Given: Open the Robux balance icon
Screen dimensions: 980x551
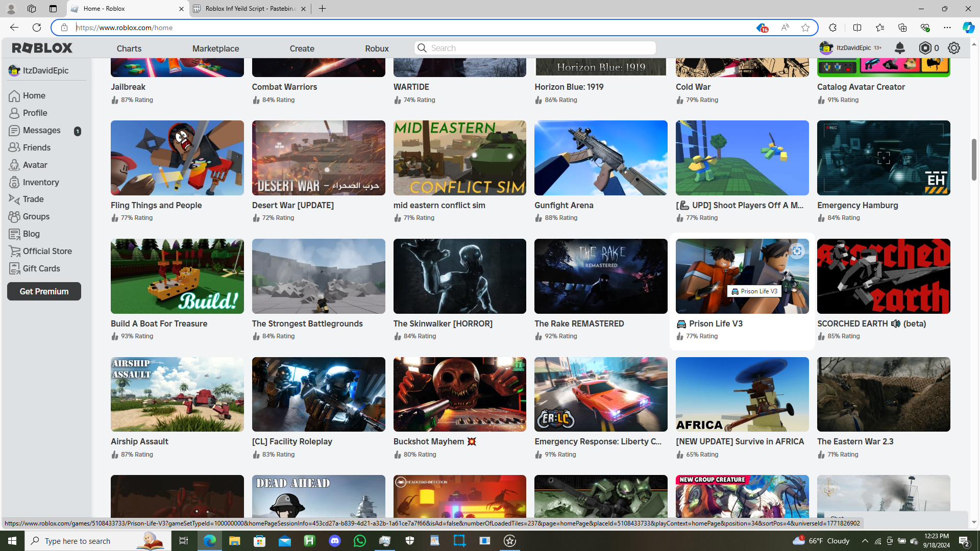Looking at the screenshot, I should click(x=925, y=48).
